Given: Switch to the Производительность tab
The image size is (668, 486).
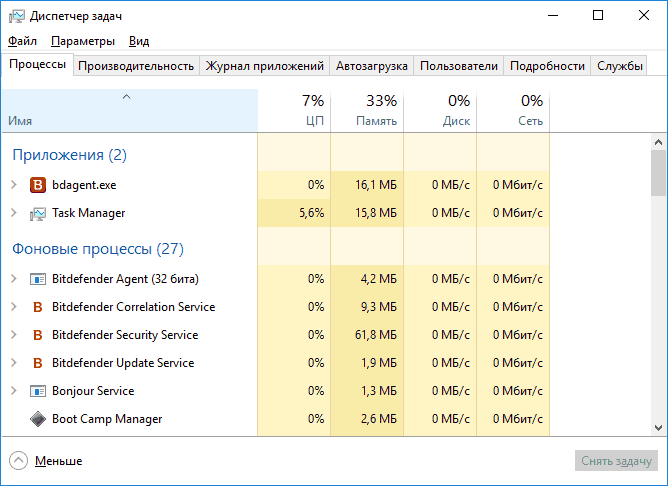Looking at the screenshot, I should pyautogui.click(x=136, y=66).
